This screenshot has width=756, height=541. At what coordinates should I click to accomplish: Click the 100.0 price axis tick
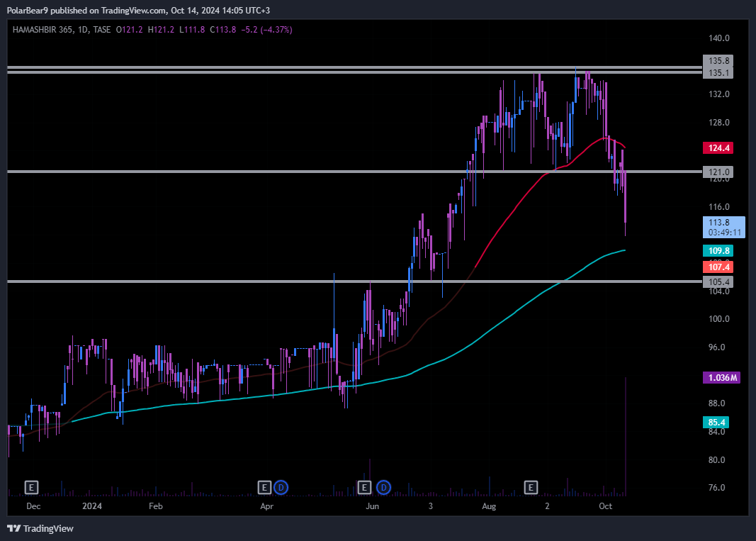tap(719, 319)
